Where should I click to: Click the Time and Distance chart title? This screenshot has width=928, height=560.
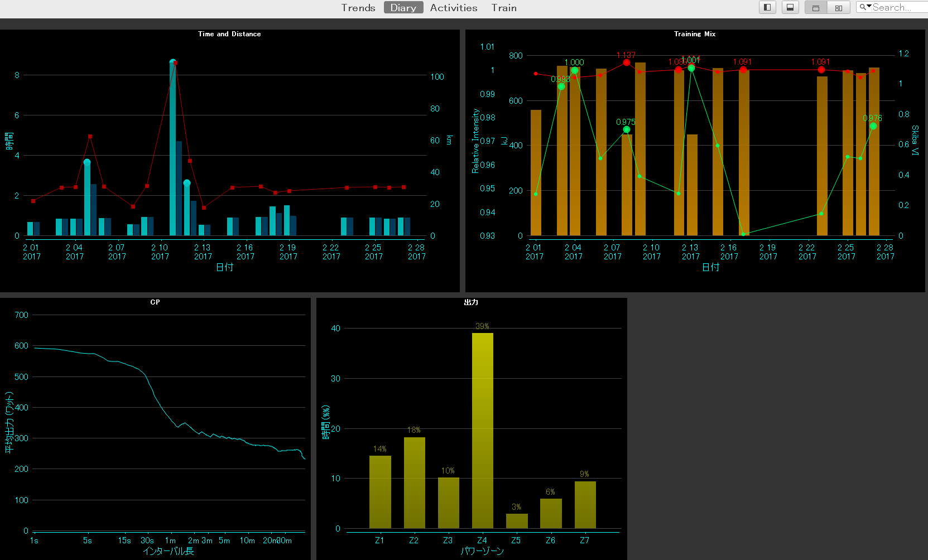[229, 34]
